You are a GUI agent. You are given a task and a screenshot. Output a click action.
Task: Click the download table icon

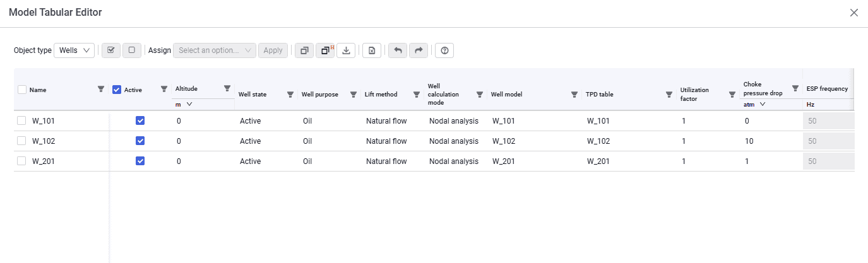tap(346, 50)
